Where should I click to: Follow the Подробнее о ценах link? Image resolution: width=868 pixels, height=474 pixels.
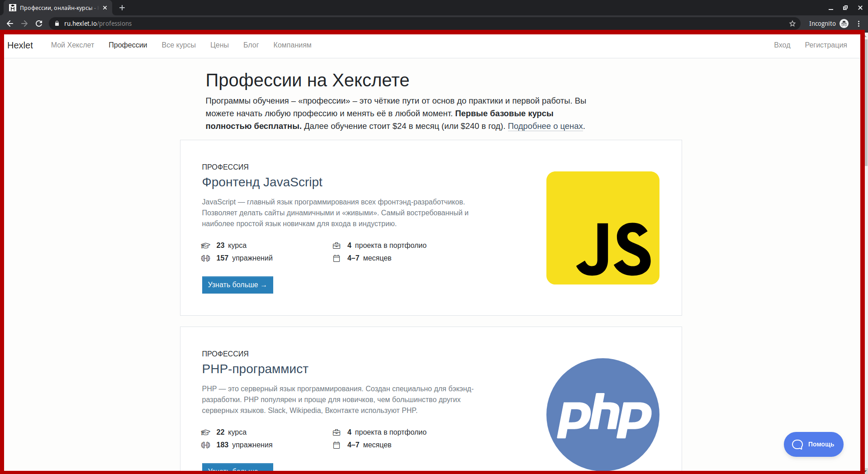pyautogui.click(x=545, y=126)
